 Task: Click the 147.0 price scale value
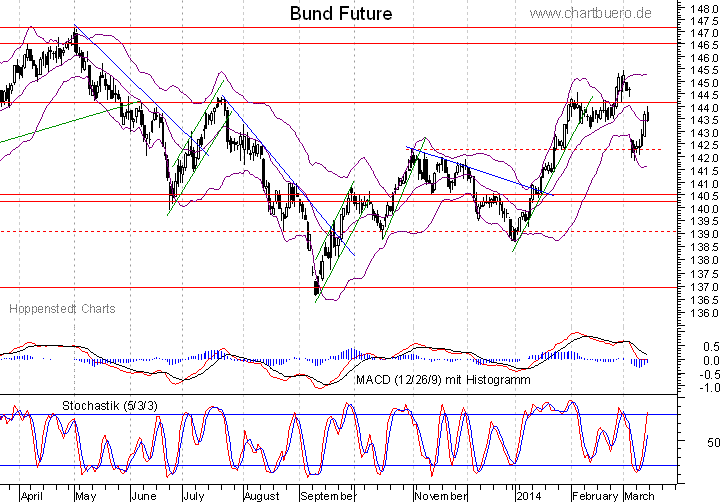pyautogui.click(x=705, y=33)
